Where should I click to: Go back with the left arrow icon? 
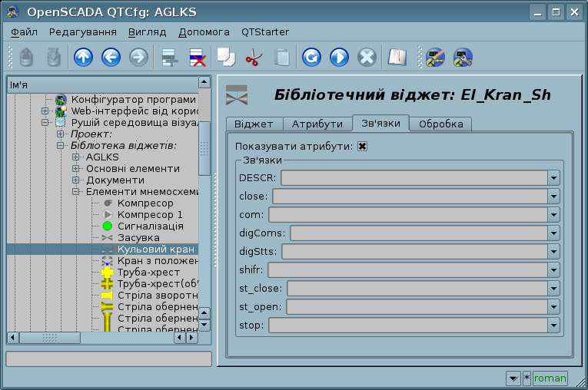pos(110,57)
